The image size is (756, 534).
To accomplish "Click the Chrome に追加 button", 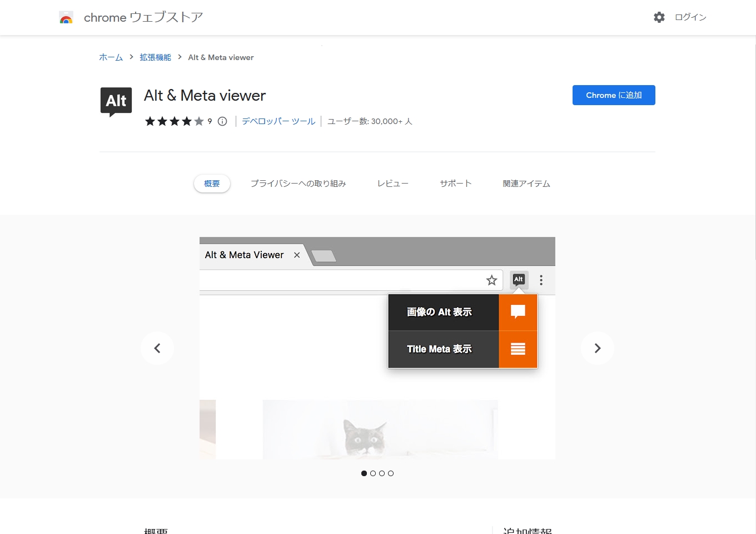I will tap(614, 95).
